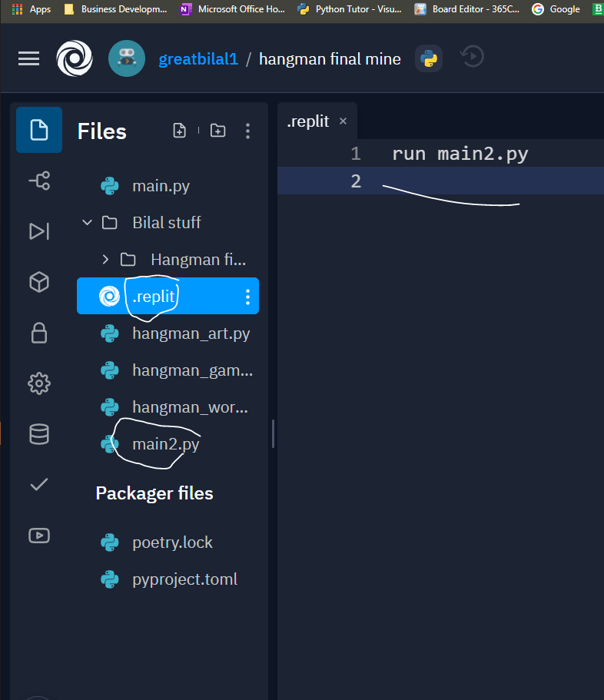
Task: Open hangman_art.py file
Action: pyautogui.click(x=191, y=333)
